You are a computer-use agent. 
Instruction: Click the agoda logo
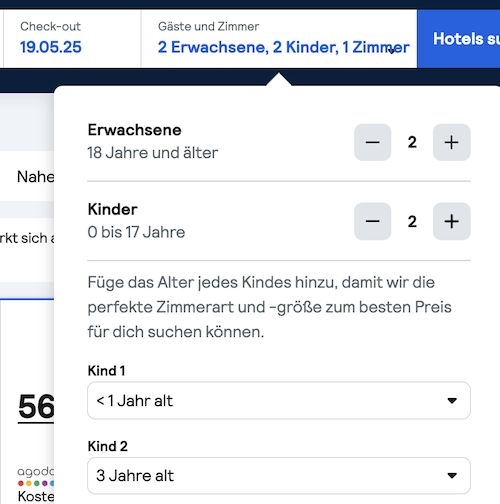(x=36, y=476)
